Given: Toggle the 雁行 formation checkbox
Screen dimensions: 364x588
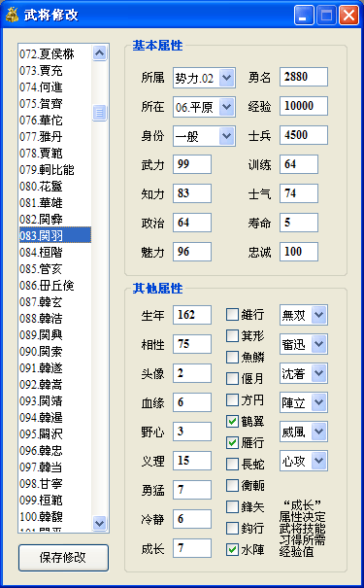Looking at the screenshot, I should (x=232, y=443).
